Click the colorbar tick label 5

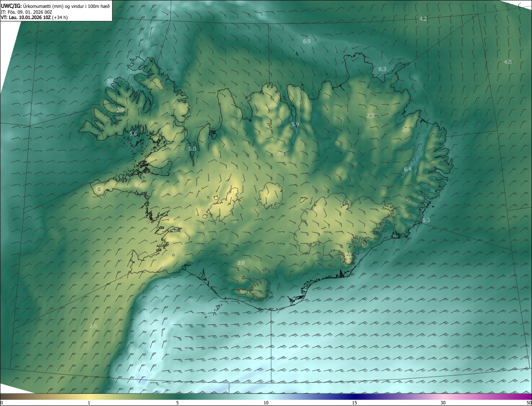(x=177, y=403)
